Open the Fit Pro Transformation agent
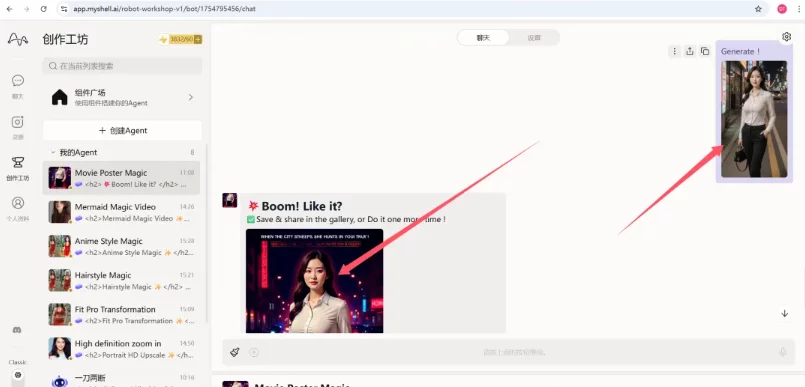Viewport: 805px width, 387px height. tap(121, 315)
